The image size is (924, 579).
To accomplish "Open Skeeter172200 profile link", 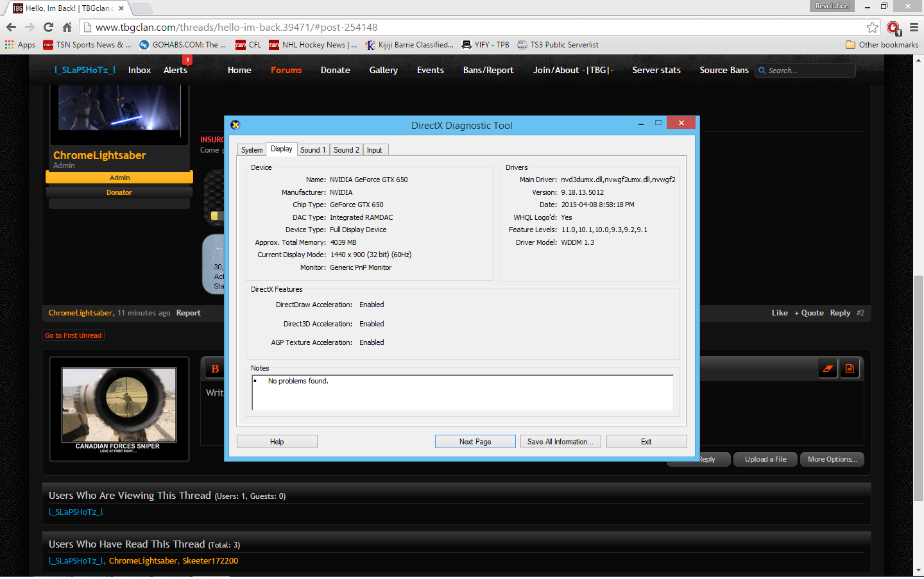I will (210, 561).
